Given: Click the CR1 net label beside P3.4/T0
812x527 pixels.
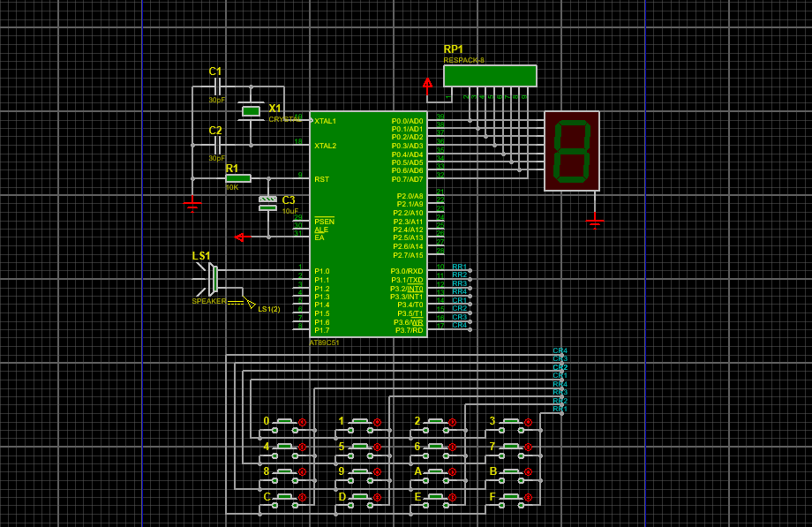Looking at the screenshot, I should point(459,300).
